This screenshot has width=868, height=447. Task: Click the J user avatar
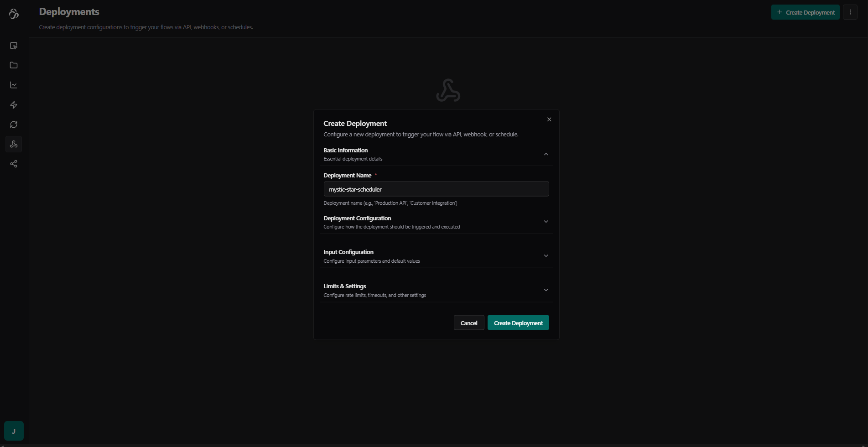click(14, 431)
